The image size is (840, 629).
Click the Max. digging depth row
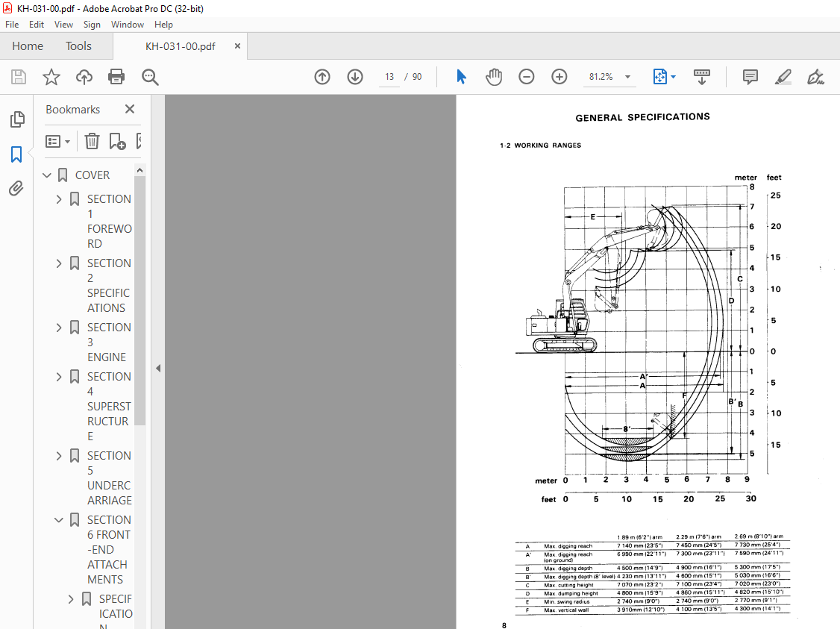653,568
